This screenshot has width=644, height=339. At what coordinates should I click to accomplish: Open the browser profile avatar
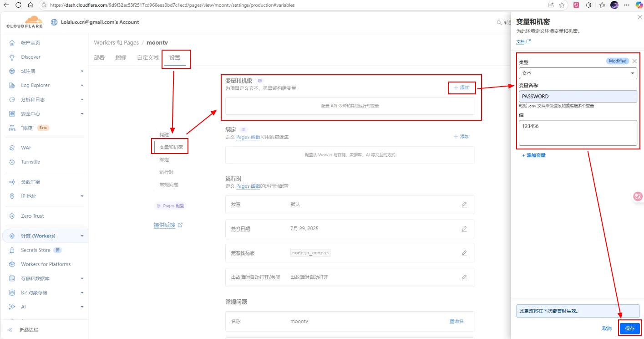tap(614, 5)
